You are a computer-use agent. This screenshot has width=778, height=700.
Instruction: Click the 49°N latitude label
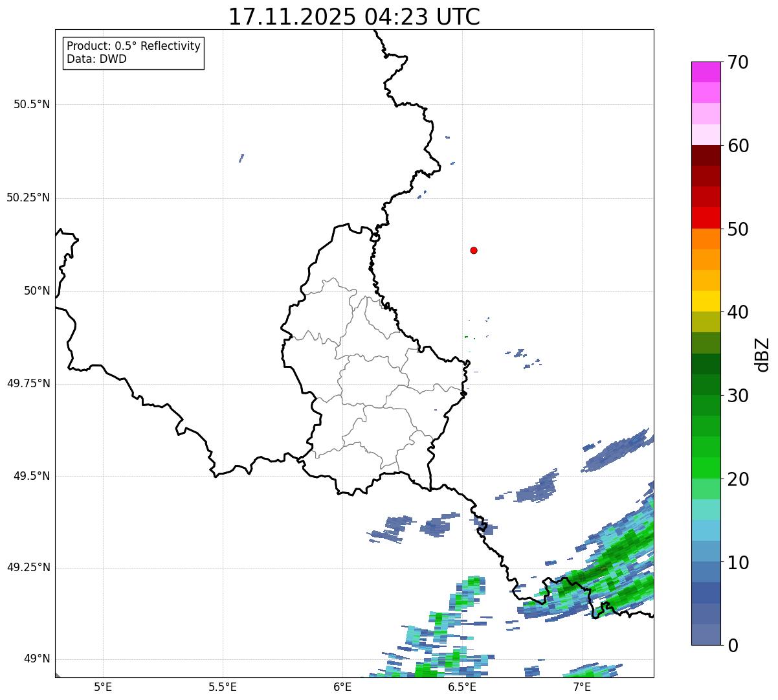[x=37, y=659]
